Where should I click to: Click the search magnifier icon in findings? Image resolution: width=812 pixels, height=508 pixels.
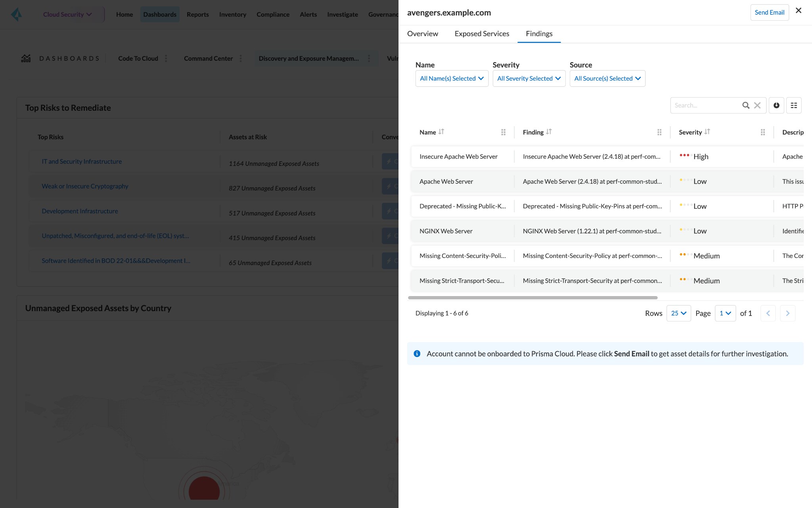point(746,105)
